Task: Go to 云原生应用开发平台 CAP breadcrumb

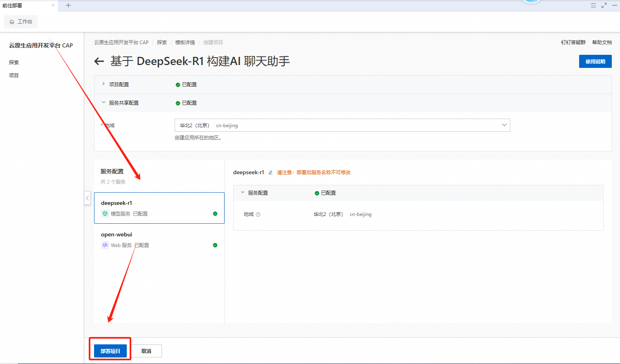Action: tap(121, 43)
